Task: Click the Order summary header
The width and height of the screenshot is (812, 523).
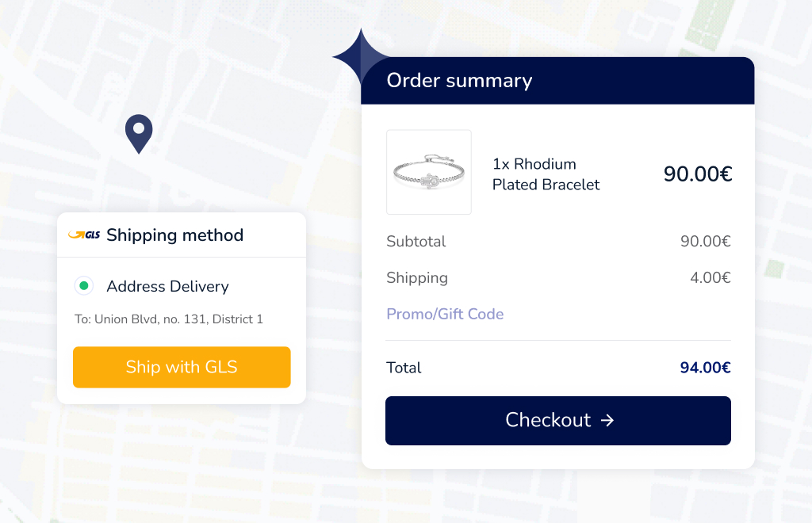Action: click(x=459, y=81)
